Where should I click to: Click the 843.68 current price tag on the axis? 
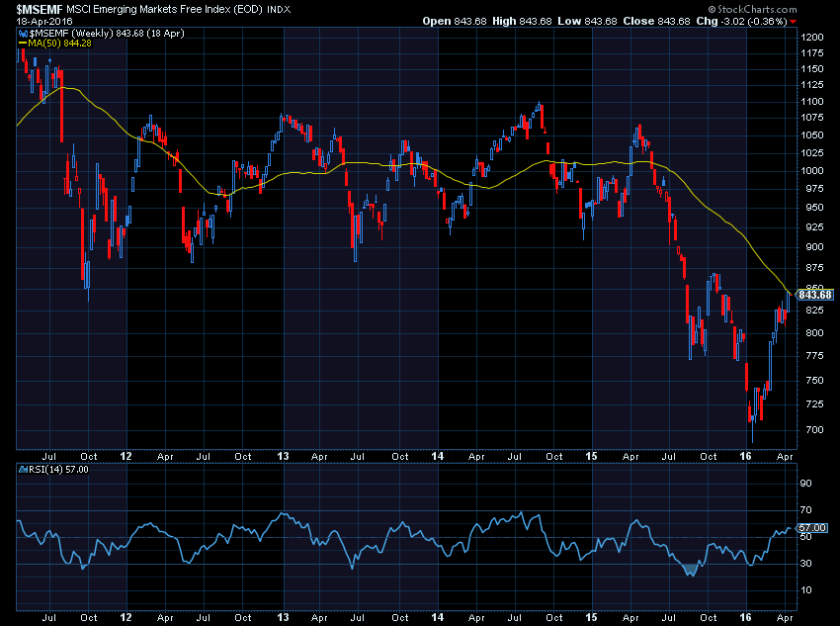[x=815, y=295]
